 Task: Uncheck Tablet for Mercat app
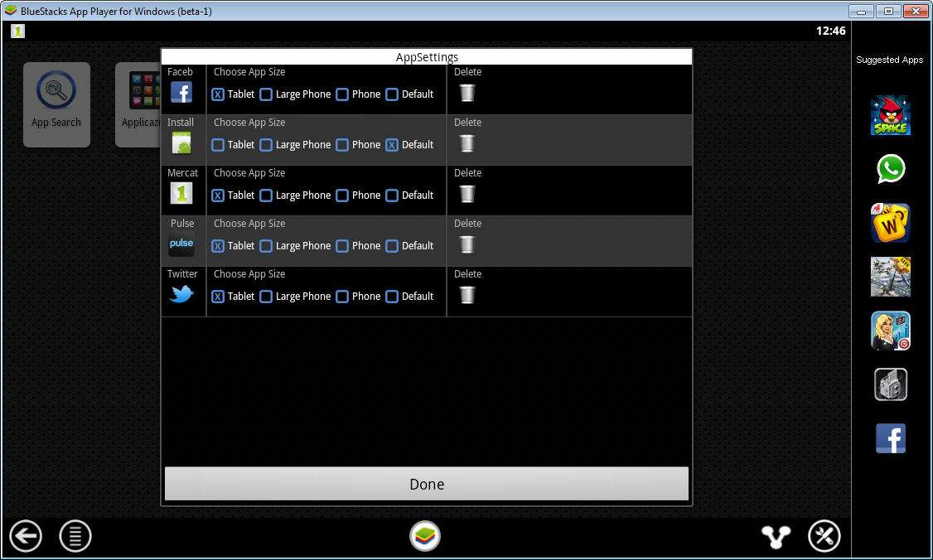[x=218, y=196]
